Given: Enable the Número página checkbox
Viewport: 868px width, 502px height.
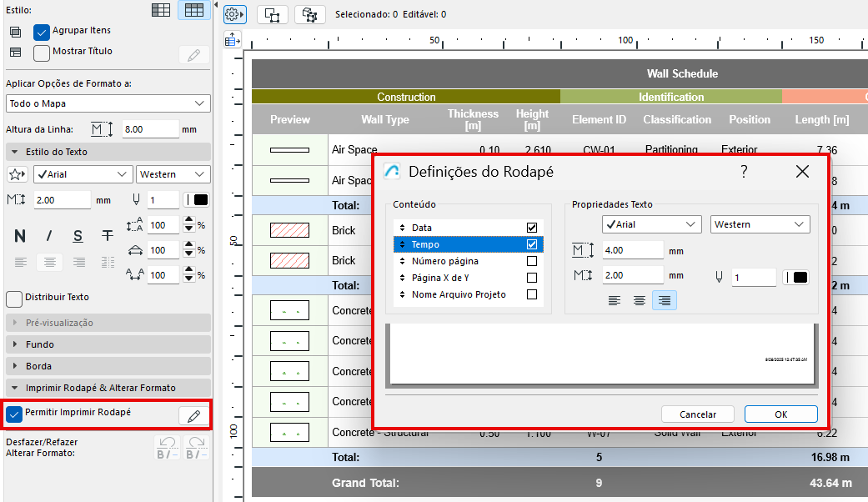Looking at the screenshot, I should [532, 261].
